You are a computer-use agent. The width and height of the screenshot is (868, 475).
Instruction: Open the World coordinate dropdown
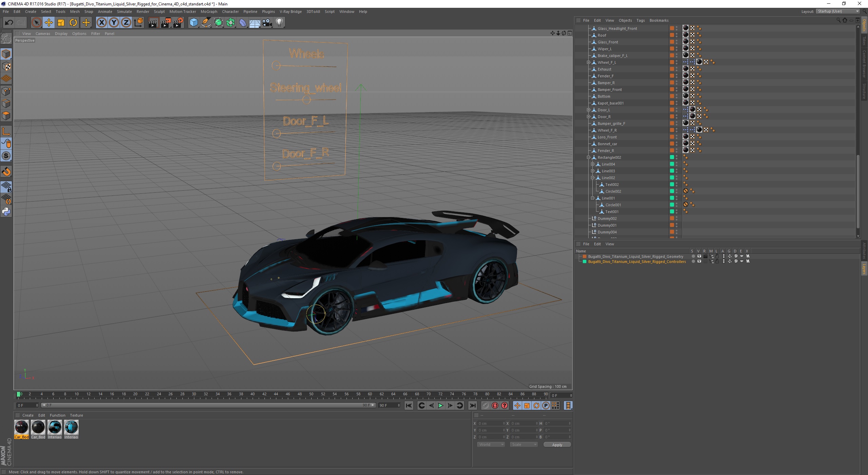click(491, 444)
